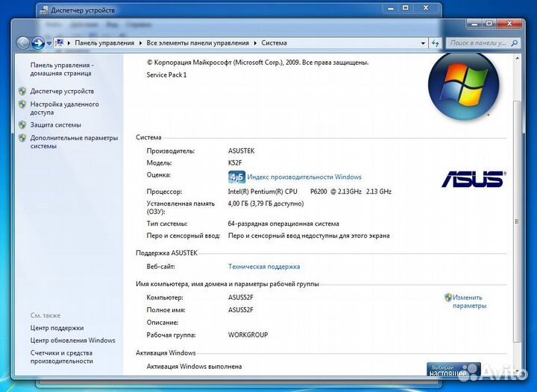Image resolution: width=537 pixels, height=392 pixels.
Task: Click the 'ASUSTEK' manufacturer value
Action: (242, 151)
